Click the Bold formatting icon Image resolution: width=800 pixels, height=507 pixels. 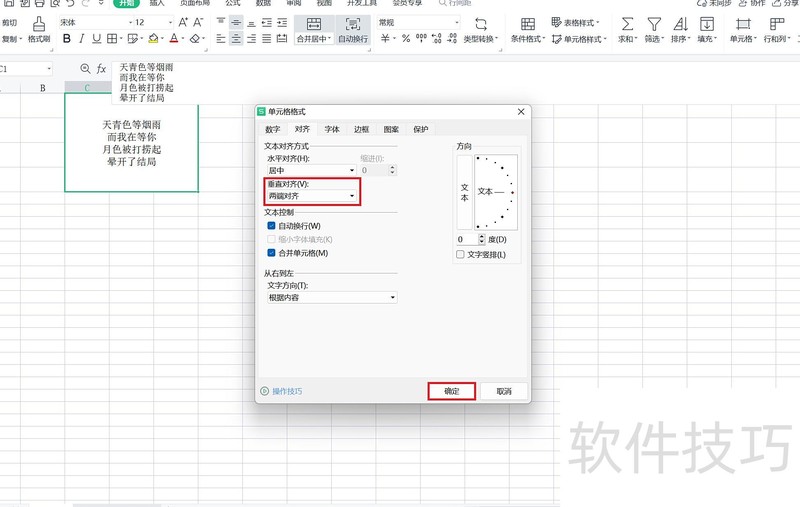(x=67, y=39)
